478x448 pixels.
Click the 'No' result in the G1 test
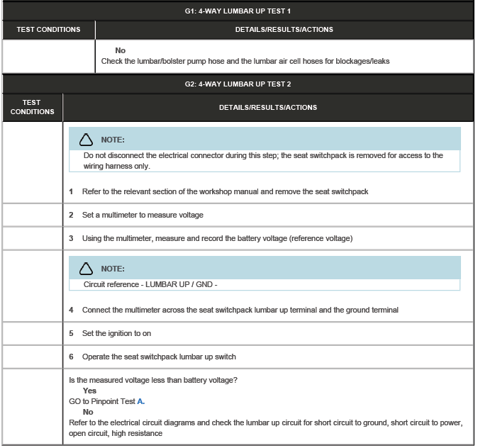(x=120, y=50)
